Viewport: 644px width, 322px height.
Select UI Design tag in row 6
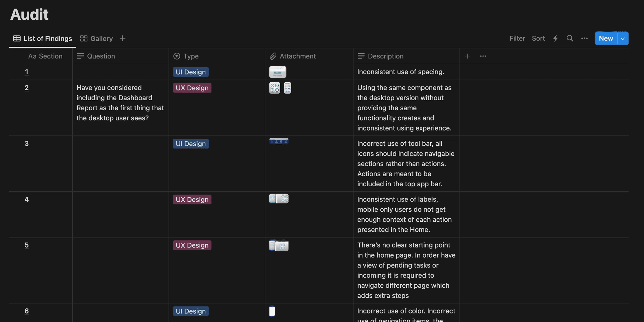coord(191,311)
